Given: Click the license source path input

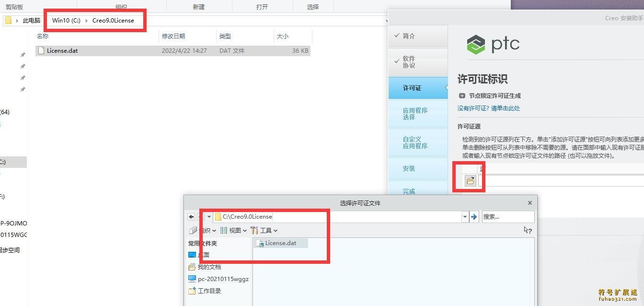Looking at the screenshot, I should (561, 181).
